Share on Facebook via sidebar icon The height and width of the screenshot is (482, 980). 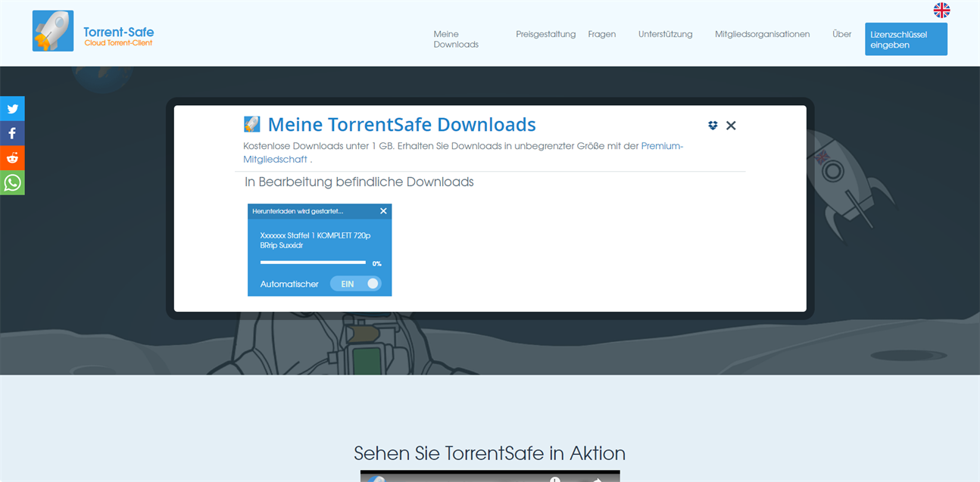click(12, 133)
